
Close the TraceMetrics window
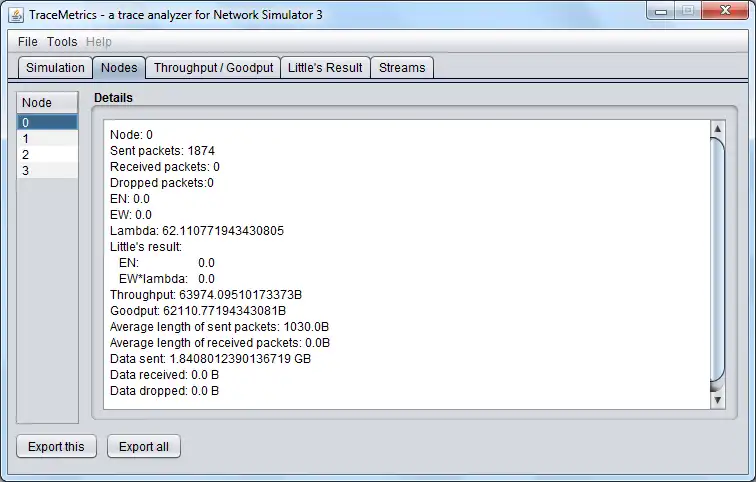click(x=725, y=11)
